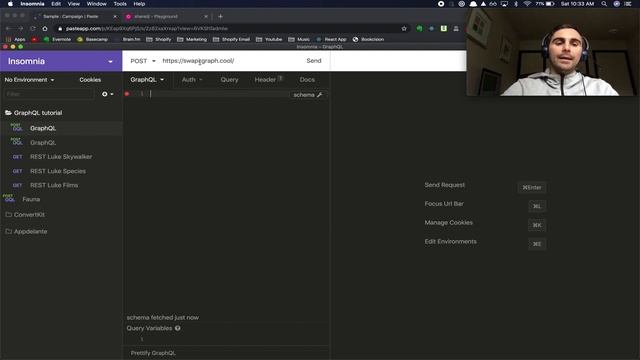This screenshot has height=360, width=640.
Task: Click Prettify GraphQL button
Action: (x=153, y=353)
